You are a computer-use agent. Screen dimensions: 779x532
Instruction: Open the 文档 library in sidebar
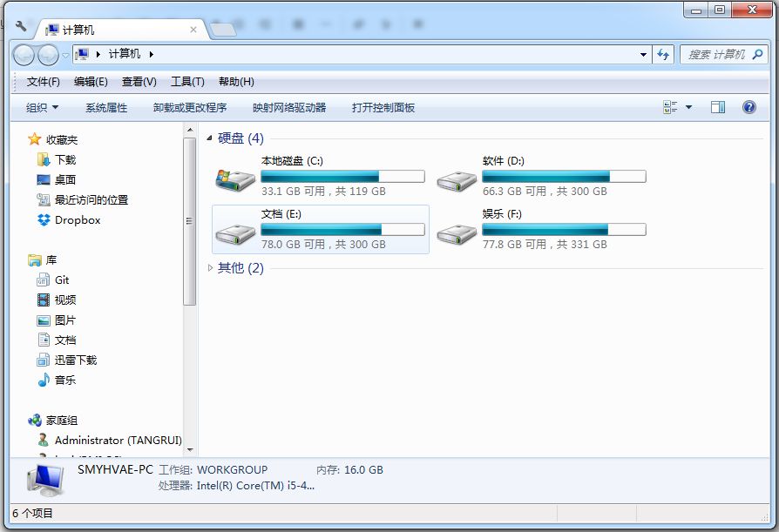pos(65,340)
